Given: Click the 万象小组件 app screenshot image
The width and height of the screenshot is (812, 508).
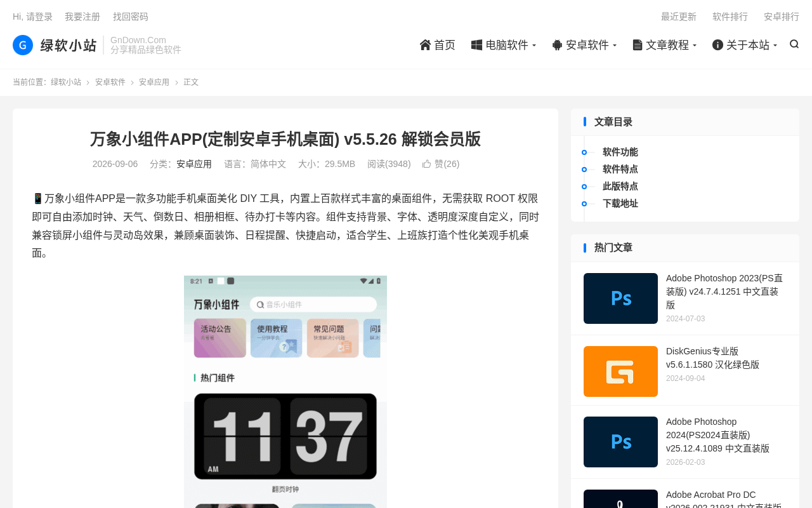Looking at the screenshot, I should (285, 392).
